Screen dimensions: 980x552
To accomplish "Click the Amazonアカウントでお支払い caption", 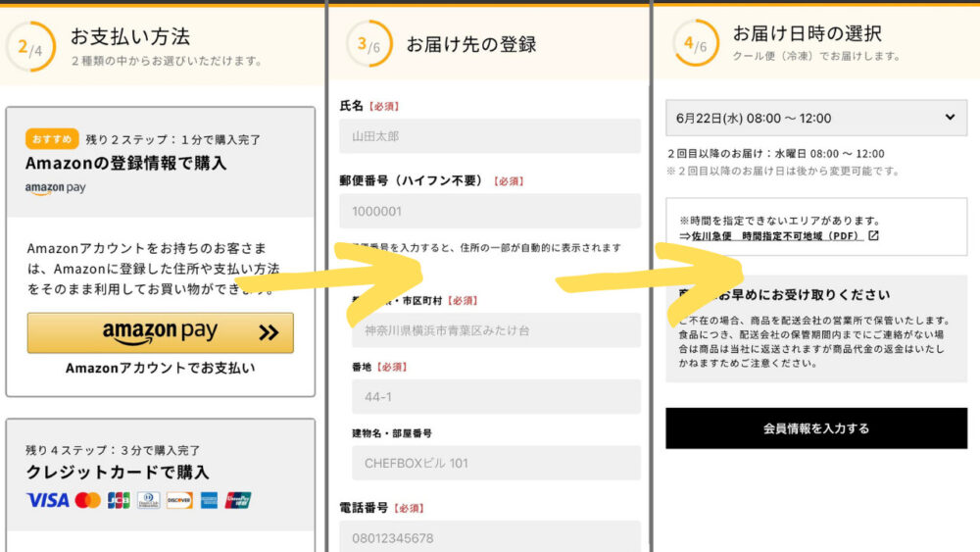I will pos(160,369).
